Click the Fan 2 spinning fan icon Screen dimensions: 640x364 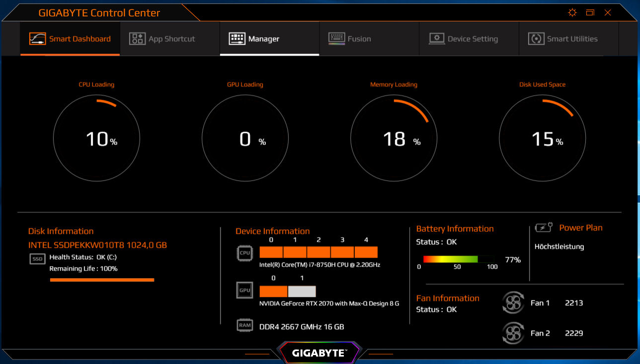click(x=513, y=333)
